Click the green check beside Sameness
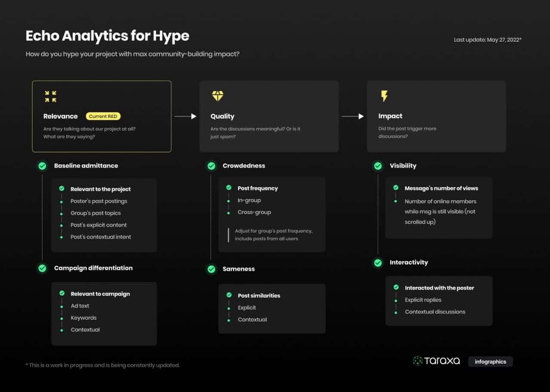The width and height of the screenshot is (550, 392). click(211, 269)
